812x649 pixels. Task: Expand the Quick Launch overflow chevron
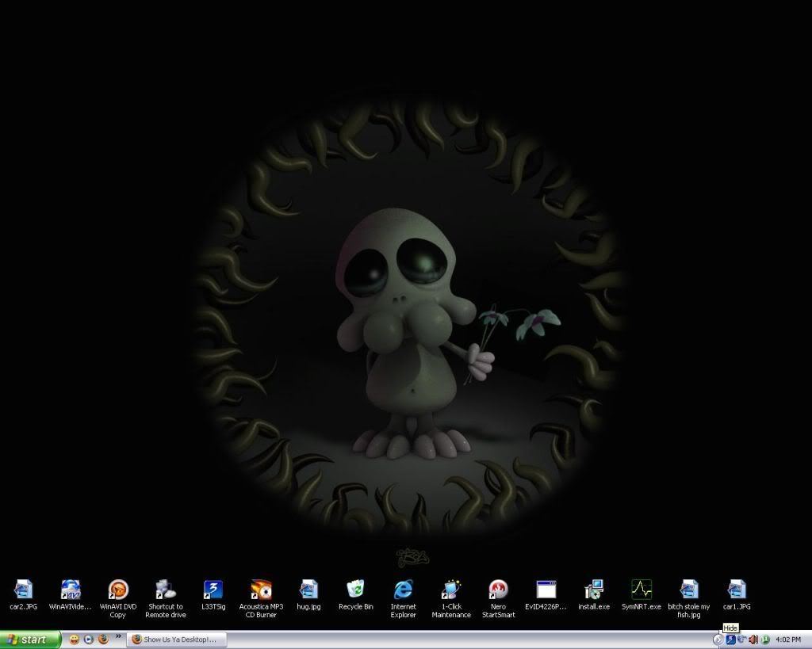[x=118, y=636]
